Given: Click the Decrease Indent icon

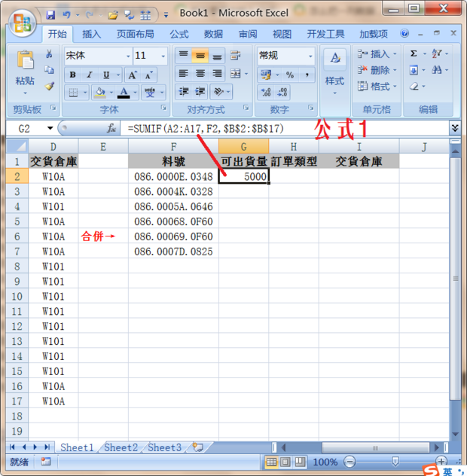Looking at the screenshot, I should pos(184,92).
